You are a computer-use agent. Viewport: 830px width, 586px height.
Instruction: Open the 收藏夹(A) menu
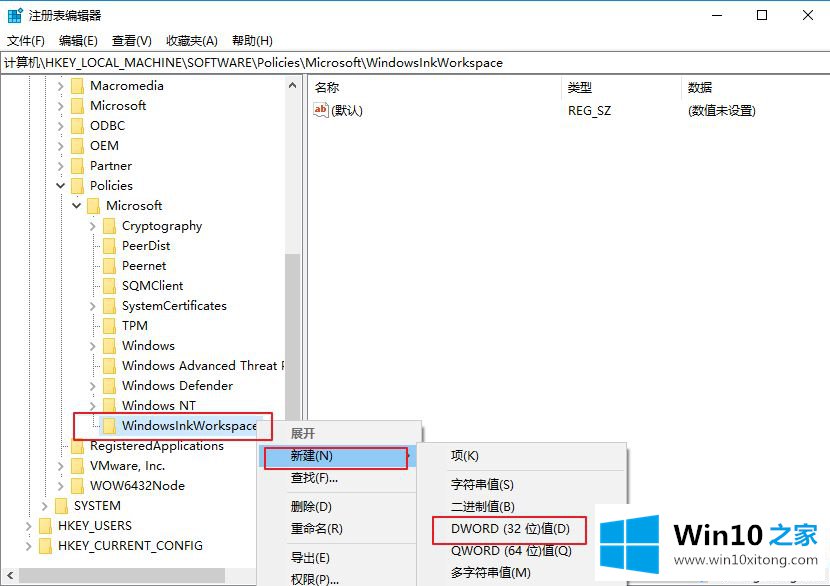tap(192, 41)
